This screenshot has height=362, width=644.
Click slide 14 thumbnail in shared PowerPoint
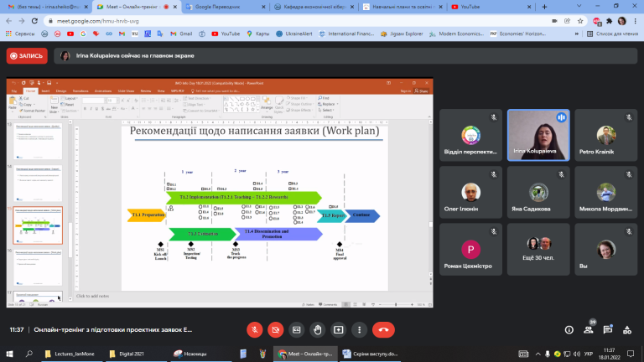point(39,183)
